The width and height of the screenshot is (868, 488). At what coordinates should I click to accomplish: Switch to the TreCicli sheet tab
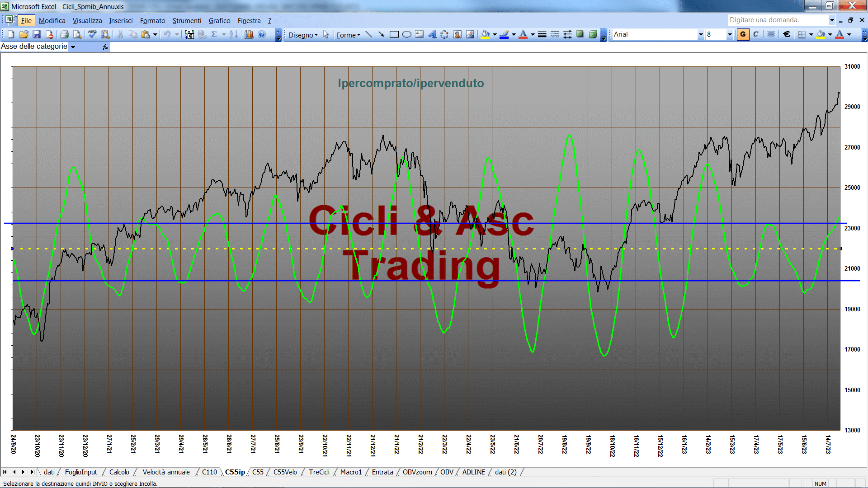tap(319, 472)
